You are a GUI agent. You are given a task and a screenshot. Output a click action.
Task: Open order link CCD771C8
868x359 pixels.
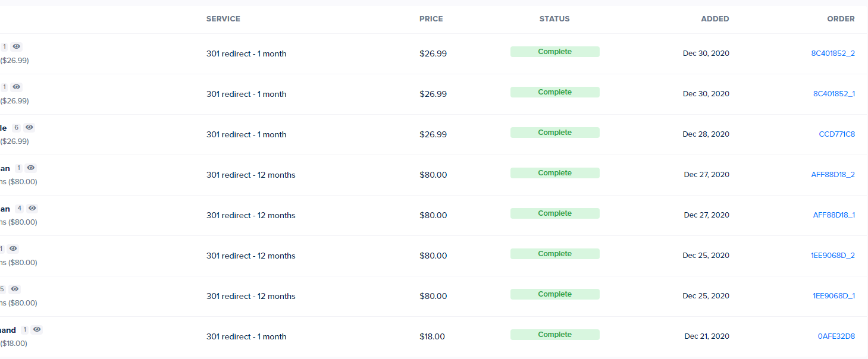[x=837, y=134]
